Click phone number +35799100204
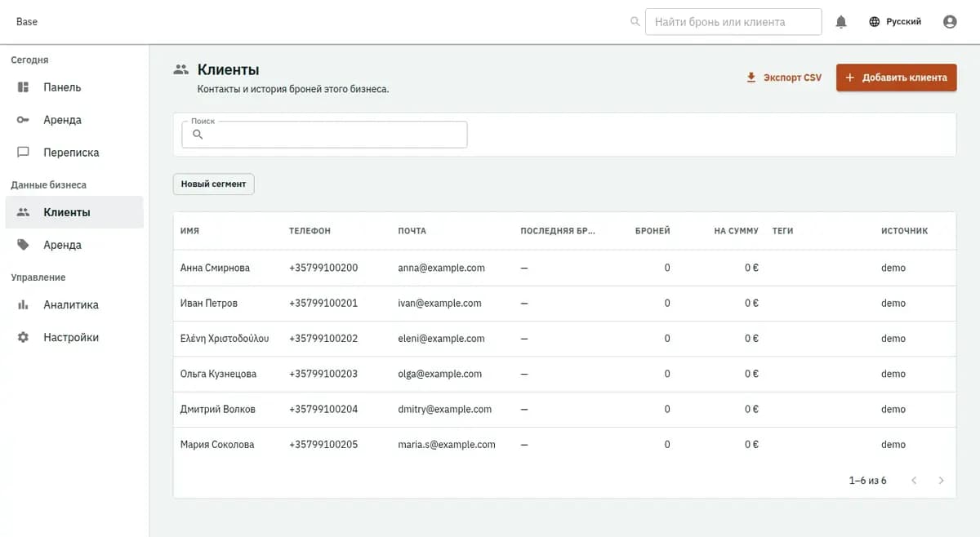Screen dimensions: 980x537 (323, 409)
